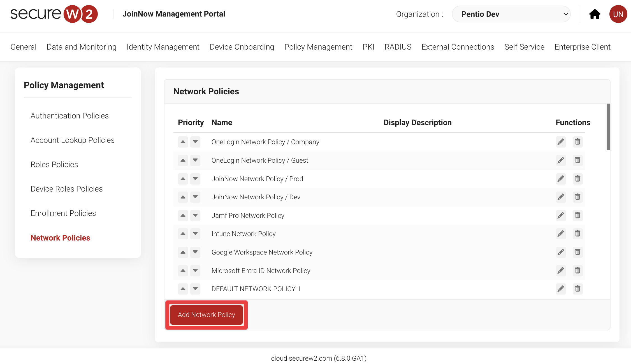Delete OneLogin Network Policy / Company
The width and height of the screenshot is (631, 364).
577,142
